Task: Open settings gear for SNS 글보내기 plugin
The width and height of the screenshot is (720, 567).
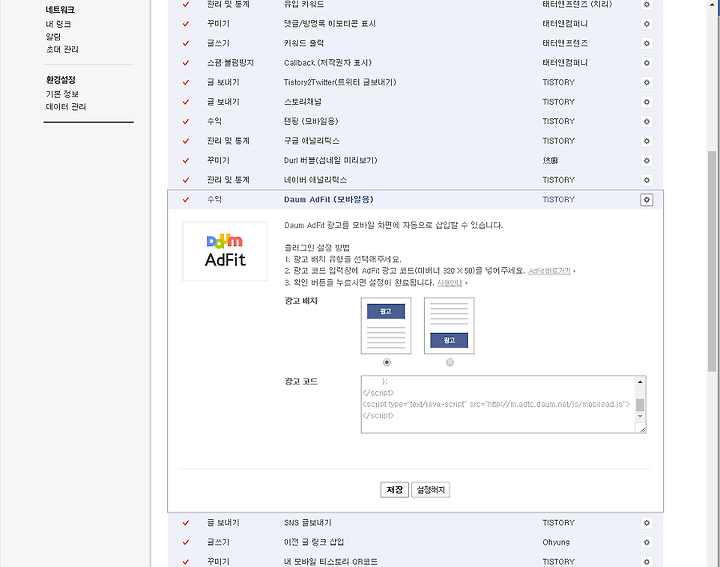Action: pyautogui.click(x=647, y=523)
